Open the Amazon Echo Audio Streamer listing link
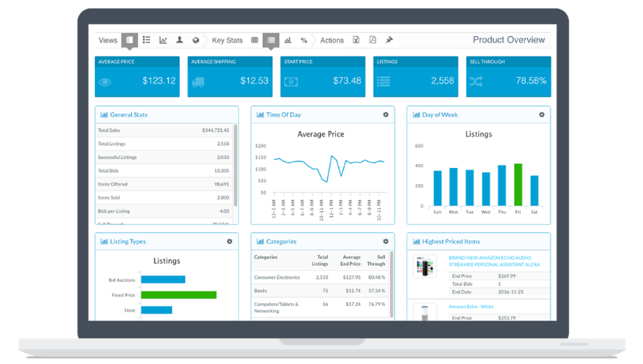The width and height of the screenshot is (643, 364). coord(494,260)
